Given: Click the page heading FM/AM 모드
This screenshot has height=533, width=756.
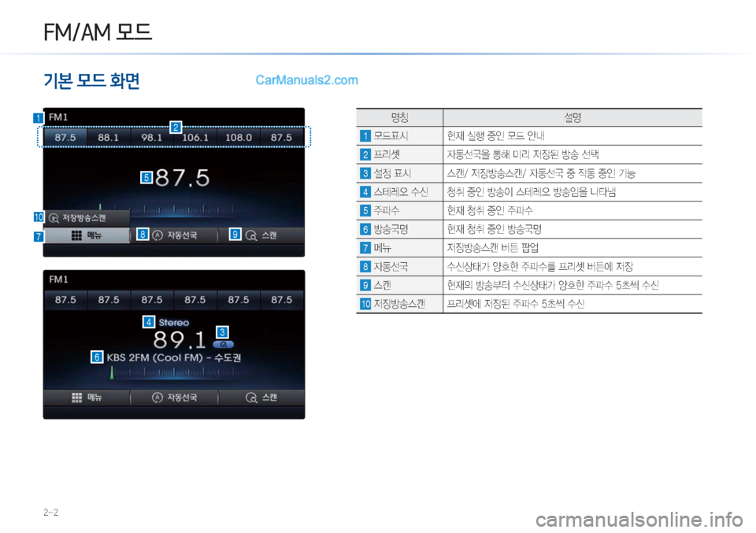Looking at the screenshot, I should click(x=98, y=33).
